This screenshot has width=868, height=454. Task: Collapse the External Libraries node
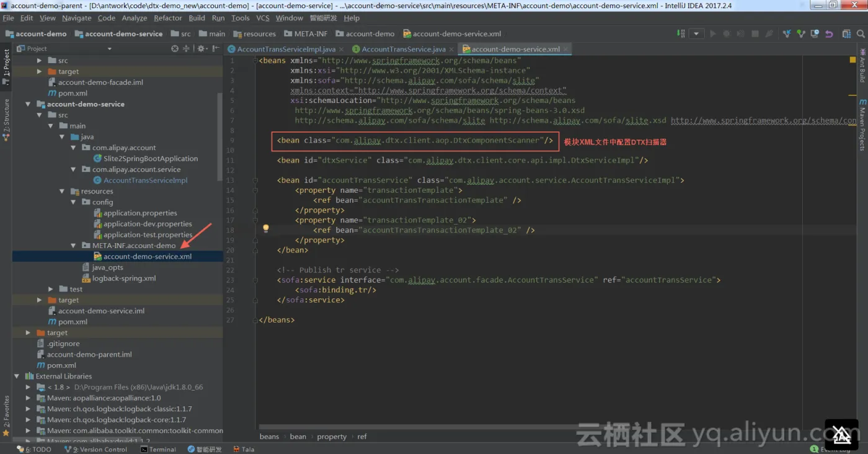[17, 376]
